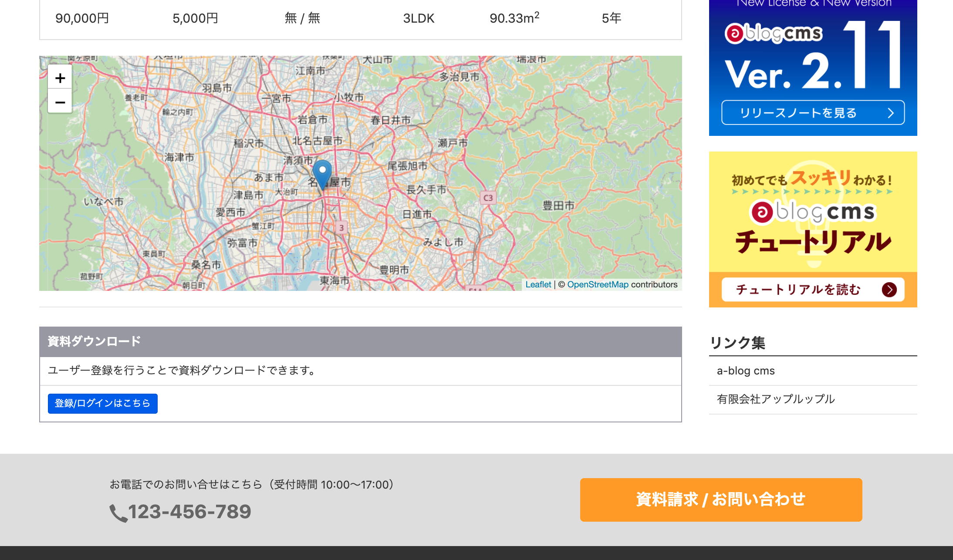953x560 pixels.
Task: Open 有限会社アップルップル link
Action: point(776,399)
